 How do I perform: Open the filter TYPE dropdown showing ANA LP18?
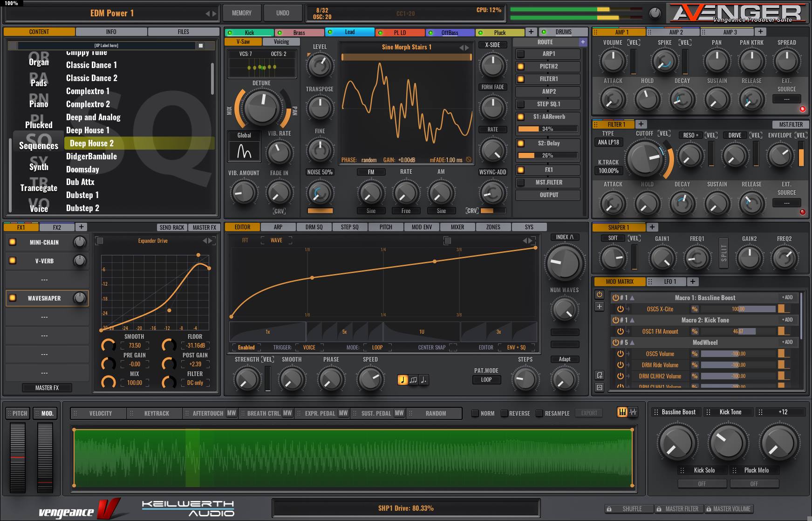[608, 142]
